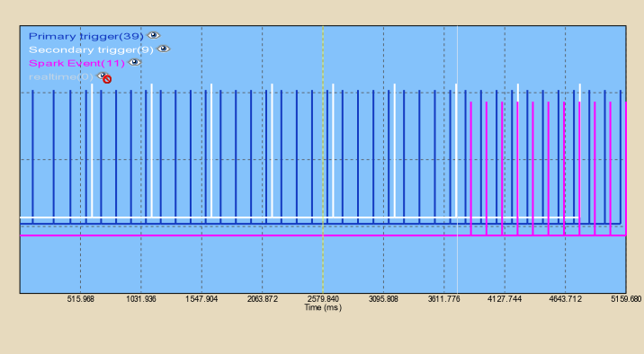
Task: Click the 4127.744 time axis label
Action: tap(505, 299)
